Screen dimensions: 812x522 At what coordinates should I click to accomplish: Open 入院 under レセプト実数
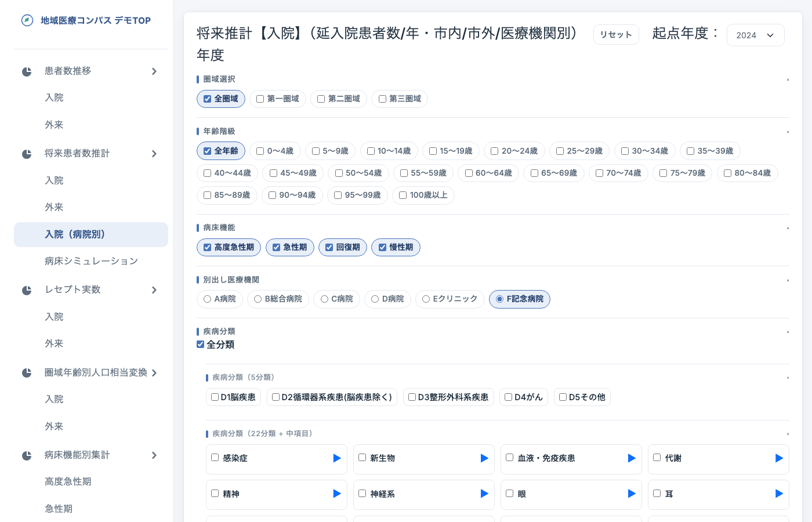[55, 317]
